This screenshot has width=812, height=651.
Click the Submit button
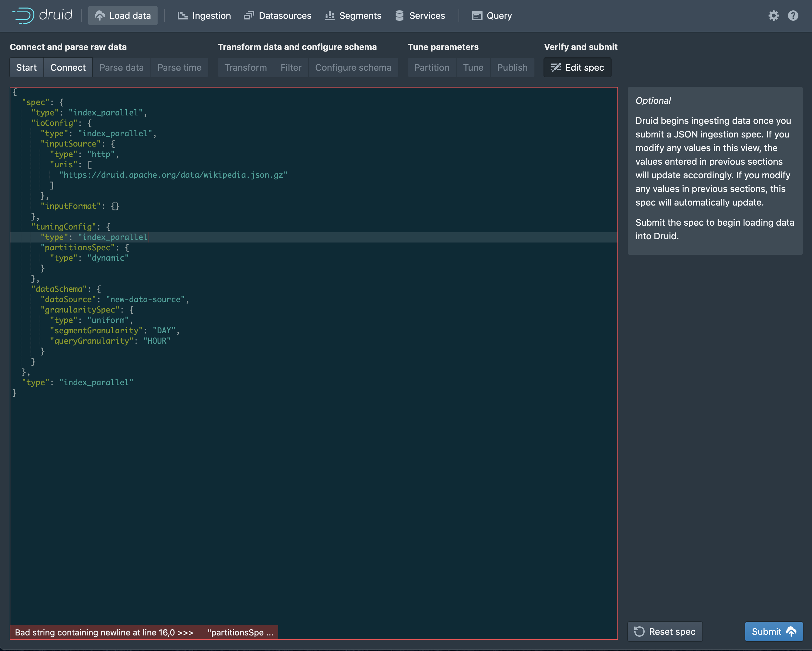(774, 632)
